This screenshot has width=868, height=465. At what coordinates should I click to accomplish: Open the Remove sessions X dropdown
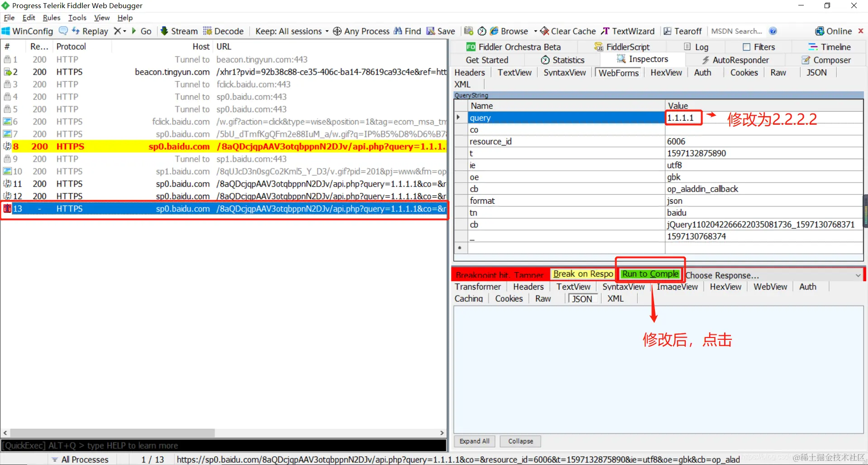coord(120,31)
